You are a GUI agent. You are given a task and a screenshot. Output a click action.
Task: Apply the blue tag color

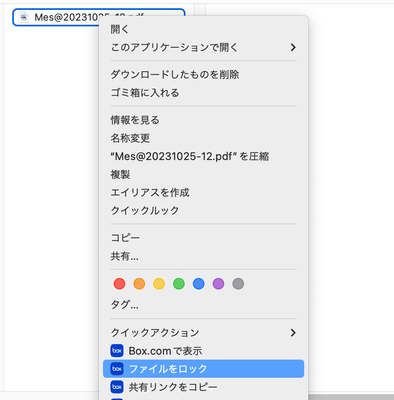[x=199, y=284]
